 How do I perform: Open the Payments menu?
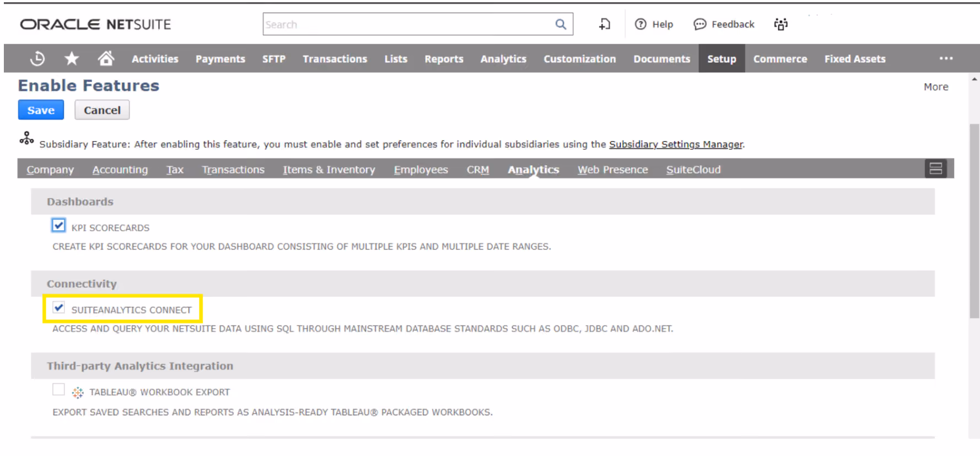(220, 58)
